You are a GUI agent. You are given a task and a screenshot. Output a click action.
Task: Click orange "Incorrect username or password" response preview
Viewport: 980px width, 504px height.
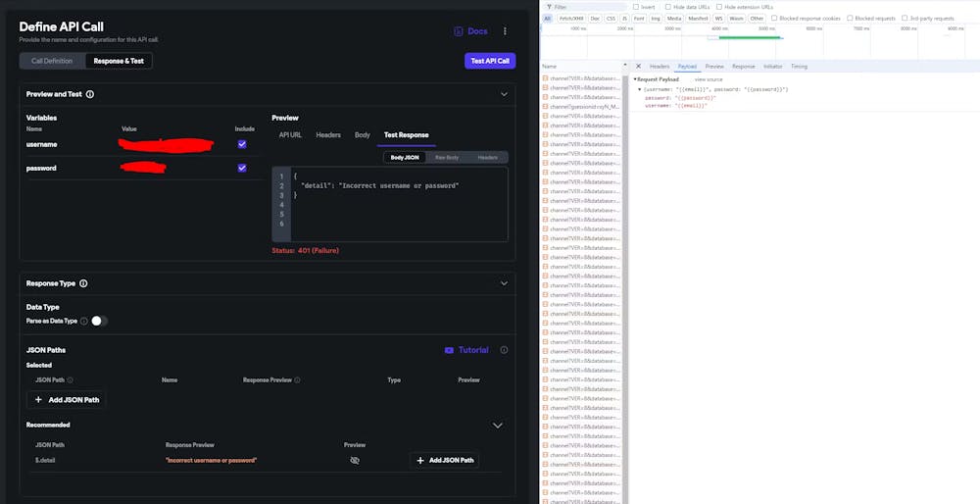tap(211, 460)
